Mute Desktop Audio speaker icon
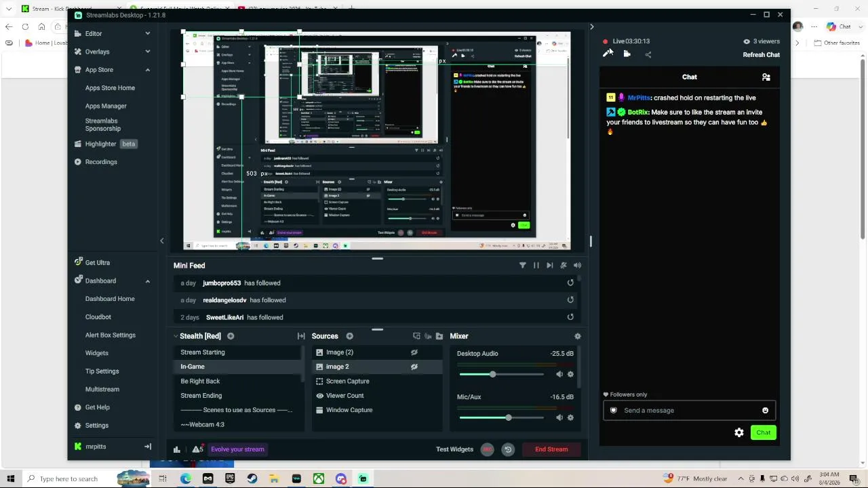This screenshot has width=868, height=488. (x=559, y=374)
